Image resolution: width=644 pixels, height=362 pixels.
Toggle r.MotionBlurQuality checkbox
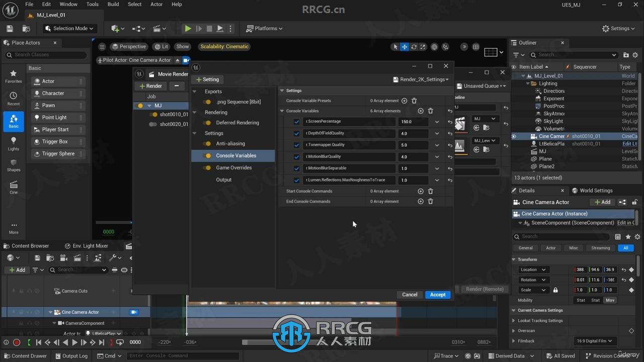click(x=296, y=157)
